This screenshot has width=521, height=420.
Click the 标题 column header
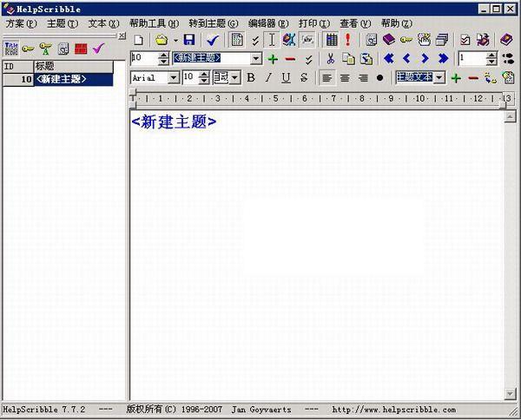click(x=78, y=66)
